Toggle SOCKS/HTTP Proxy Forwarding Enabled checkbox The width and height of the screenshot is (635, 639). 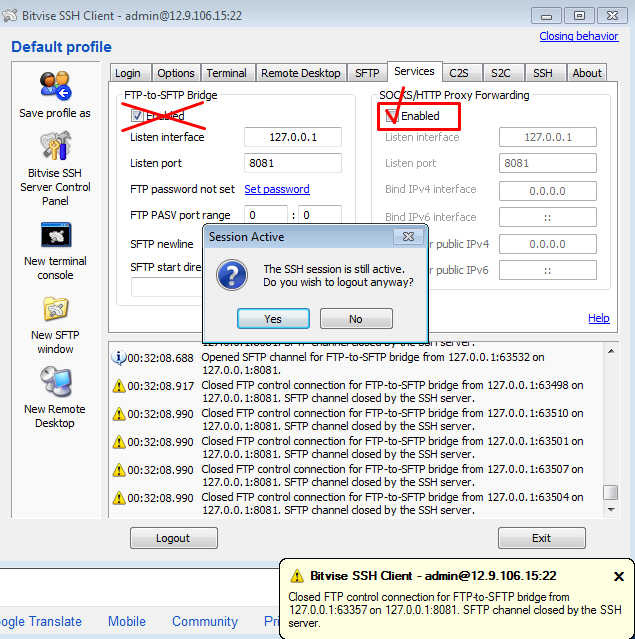click(392, 116)
